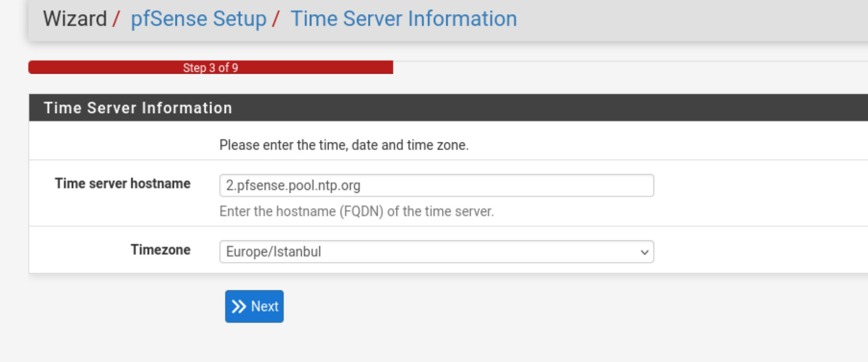Screen dimensions: 868x362
Task: Click the 'Enter the hostname (FQDN)' help text
Action: pyautogui.click(x=357, y=212)
